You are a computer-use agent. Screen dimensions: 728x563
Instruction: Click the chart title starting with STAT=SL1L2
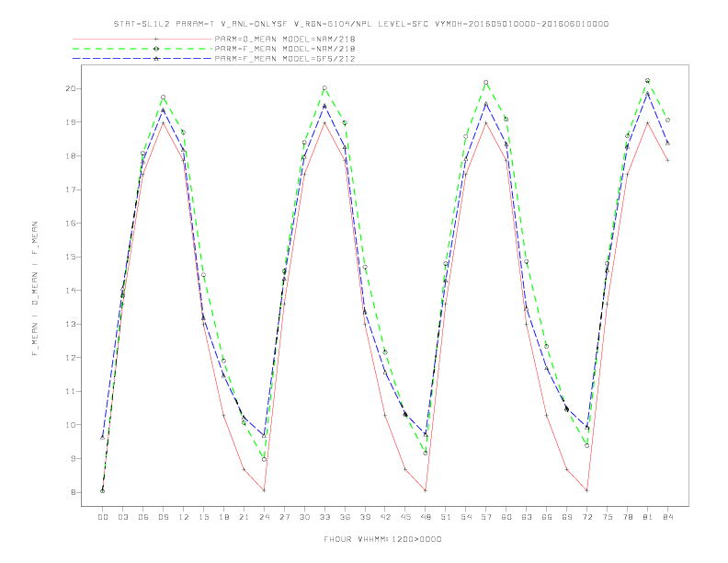coord(360,24)
